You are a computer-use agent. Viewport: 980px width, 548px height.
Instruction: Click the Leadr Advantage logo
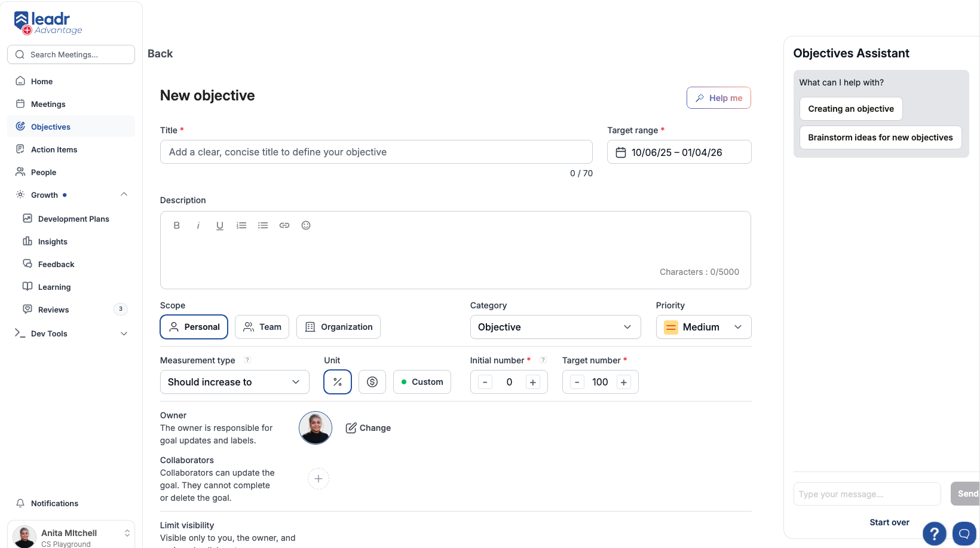(48, 23)
